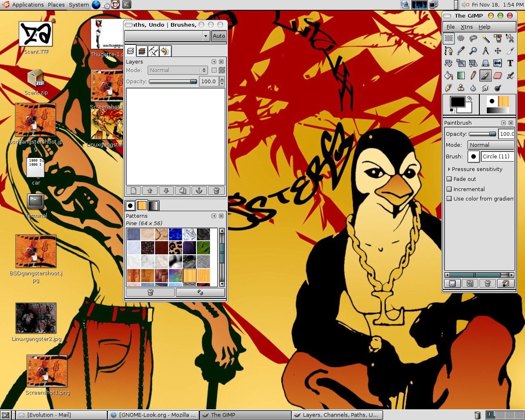Image resolution: width=525 pixels, height=420 pixels.
Task: Open the Paintbrush tool options menu arrow
Action: (503, 123)
